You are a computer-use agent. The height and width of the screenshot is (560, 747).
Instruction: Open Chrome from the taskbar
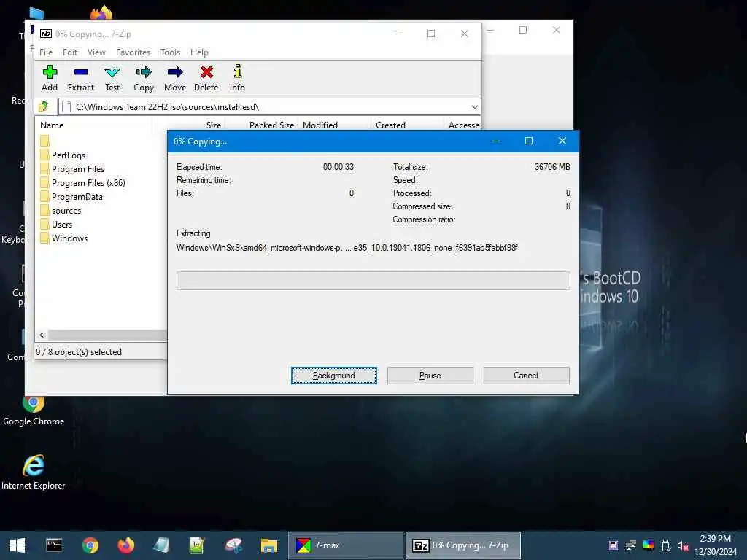tap(90, 545)
